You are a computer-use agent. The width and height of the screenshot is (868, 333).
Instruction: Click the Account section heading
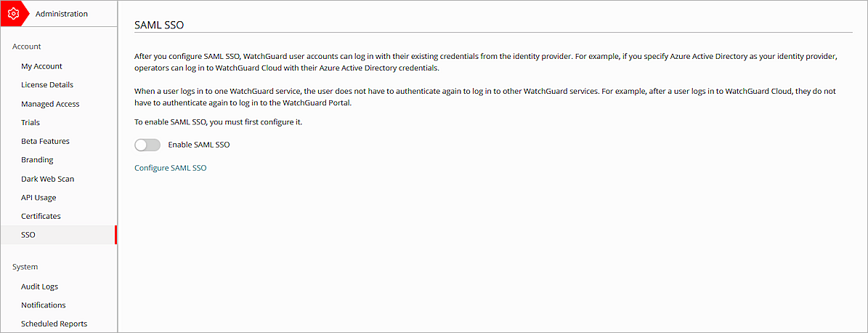click(x=27, y=47)
